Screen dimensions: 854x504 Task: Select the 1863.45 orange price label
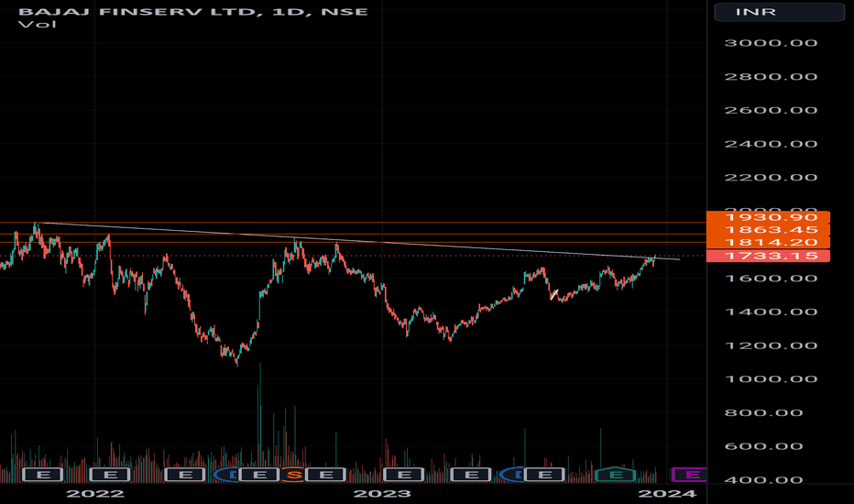coord(769,230)
